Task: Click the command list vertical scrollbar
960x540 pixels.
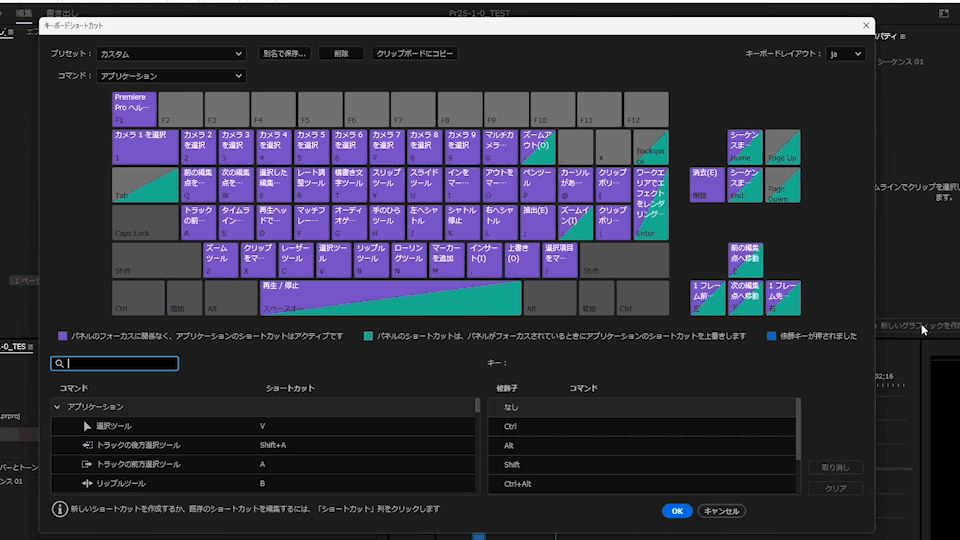Action: pyautogui.click(x=478, y=405)
